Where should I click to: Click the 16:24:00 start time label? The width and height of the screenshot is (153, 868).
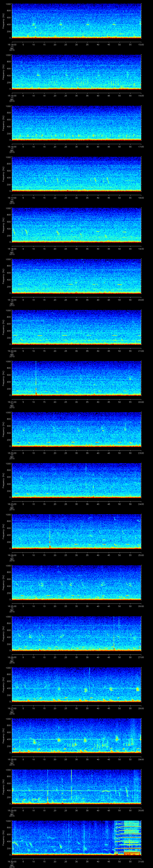12,555
